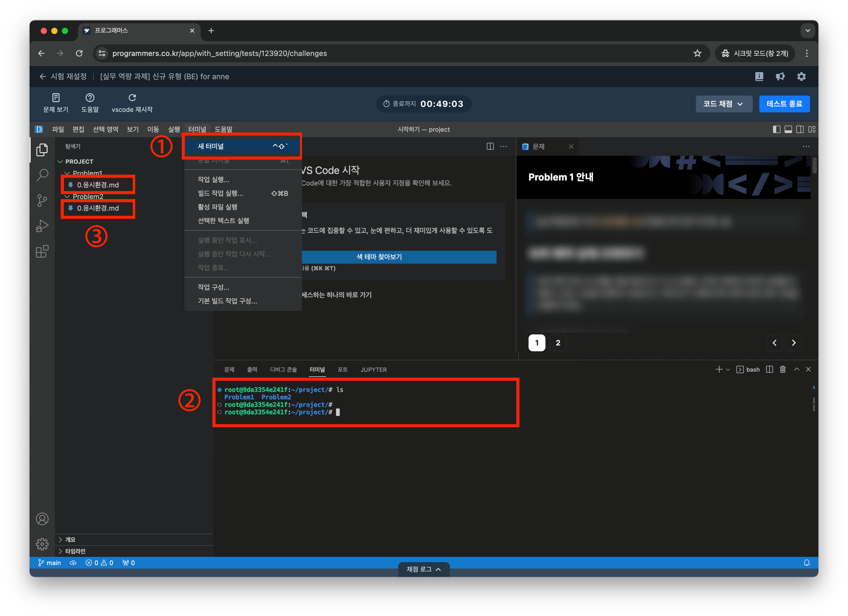This screenshot has height=616, width=848.
Task: Toggle the primary sidebar layout button
Action: coord(777,129)
